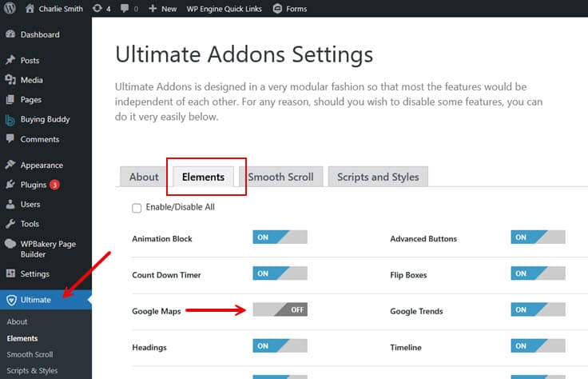The height and width of the screenshot is (379, 588).
Task: Click the Comments bubble icon in sidebar
Action: [x=10, y=138]
